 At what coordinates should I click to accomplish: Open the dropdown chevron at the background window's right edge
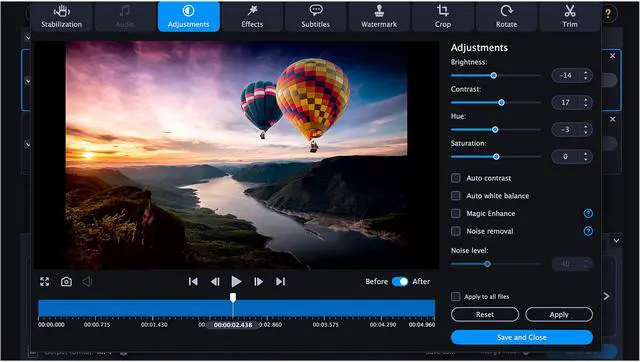(616, 241)
